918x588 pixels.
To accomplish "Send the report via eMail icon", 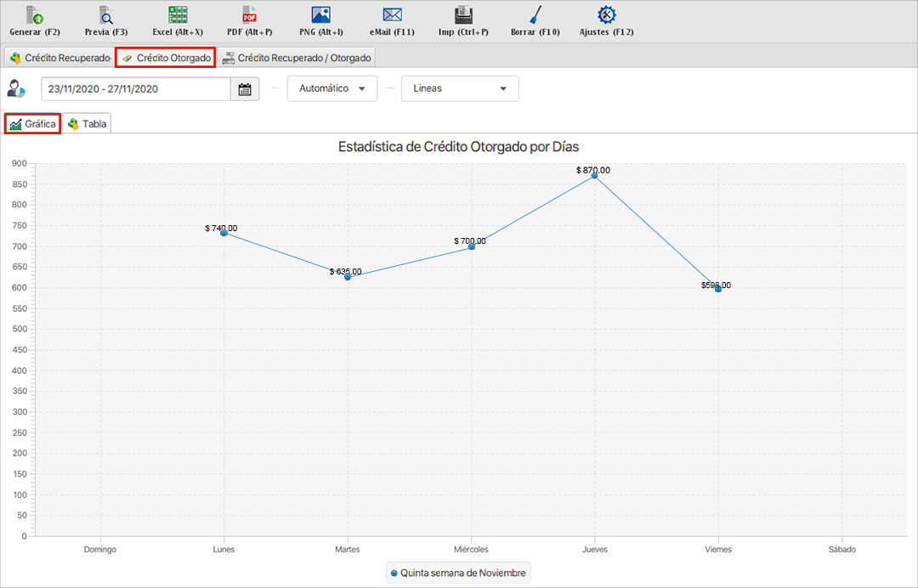I will (x=392, y=15).
